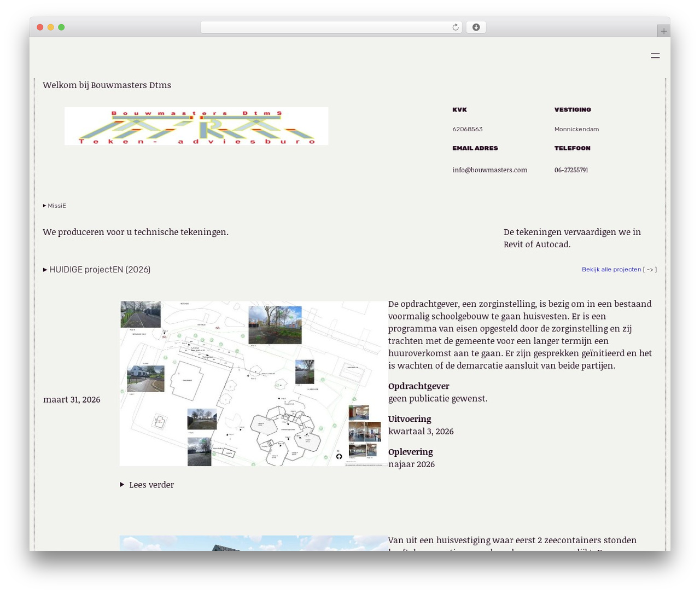This screenshot has width=700, height=593.
Task: Click the text kwartaal 3, 2026
Action: point(421,431)
